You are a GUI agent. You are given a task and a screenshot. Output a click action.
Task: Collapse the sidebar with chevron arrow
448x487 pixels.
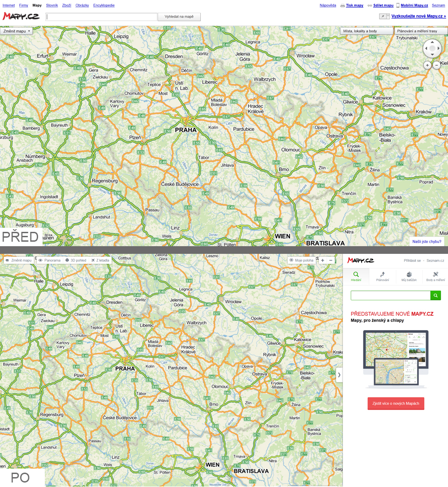click(339, 375)
